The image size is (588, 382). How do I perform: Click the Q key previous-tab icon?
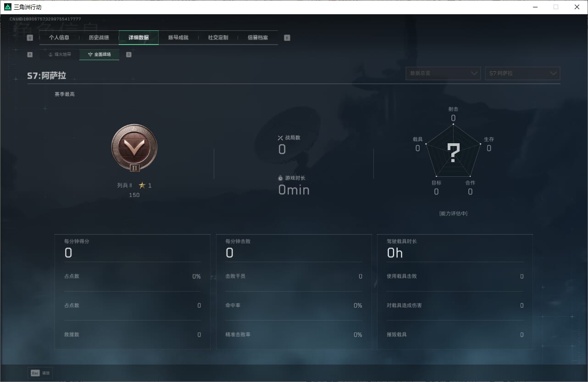tap(30, 38)
